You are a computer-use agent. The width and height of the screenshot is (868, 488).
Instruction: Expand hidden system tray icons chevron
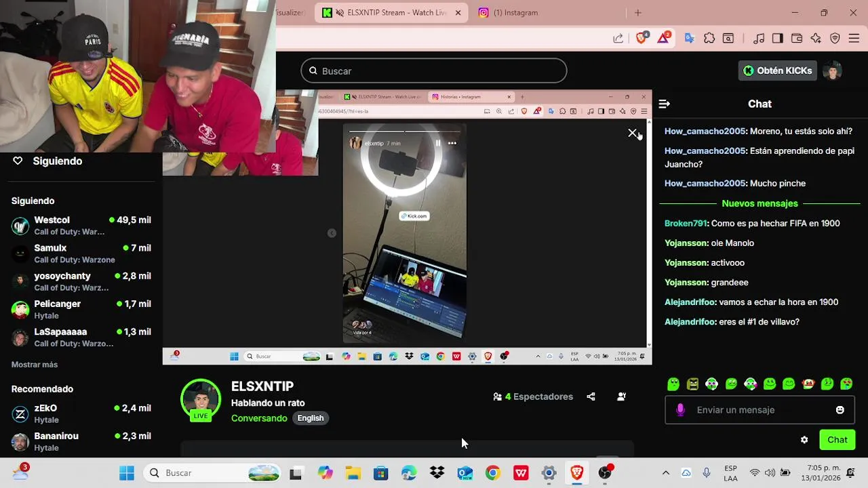(x=666, y=473)
